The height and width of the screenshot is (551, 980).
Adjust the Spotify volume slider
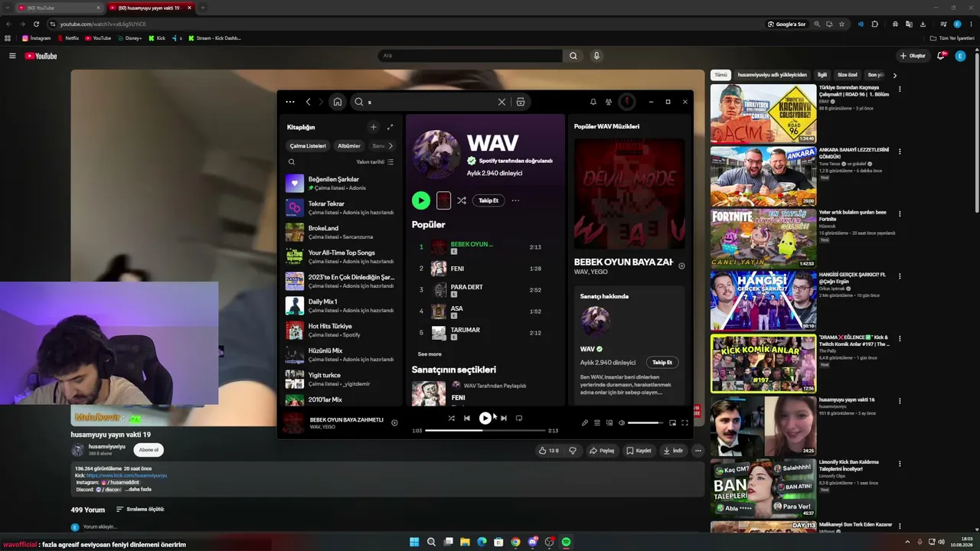(x=645, y=422)
